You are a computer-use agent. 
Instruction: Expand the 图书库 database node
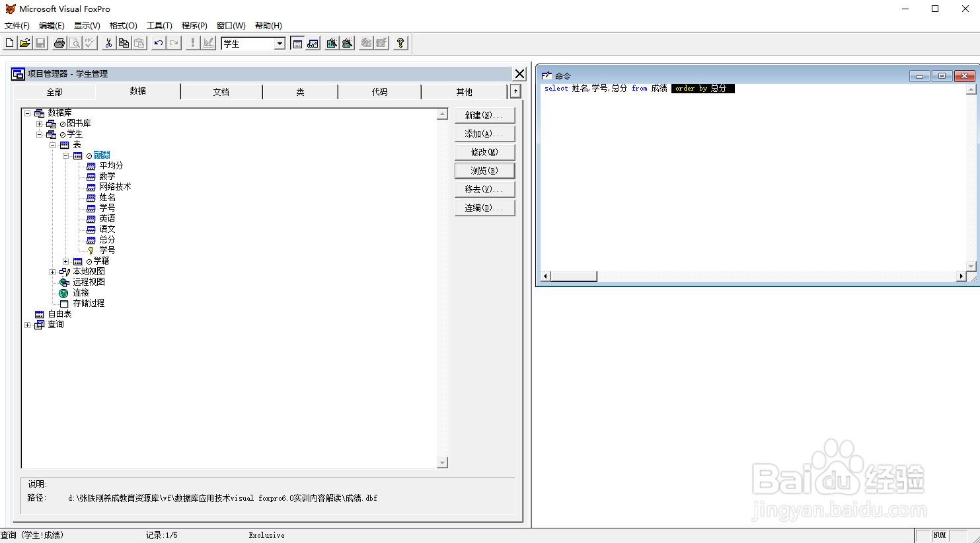(40, 124)
